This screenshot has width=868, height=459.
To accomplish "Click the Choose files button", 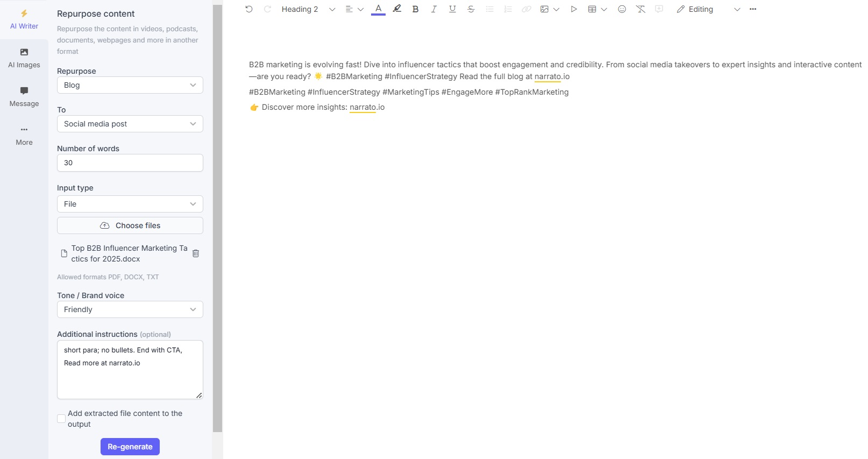I will click(x=130, y=225).
